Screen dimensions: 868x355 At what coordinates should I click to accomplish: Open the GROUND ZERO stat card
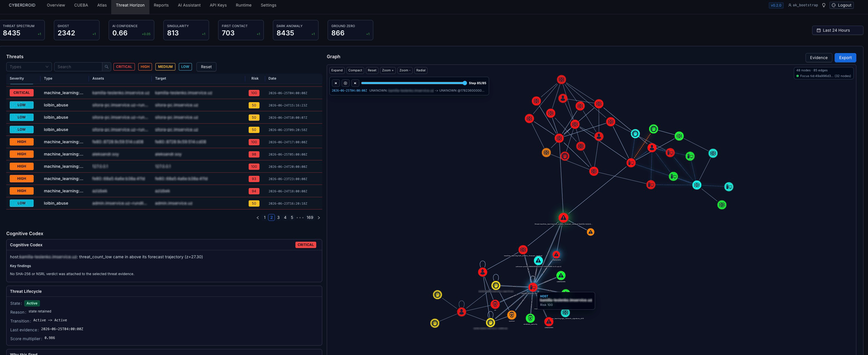click(350, 30)
